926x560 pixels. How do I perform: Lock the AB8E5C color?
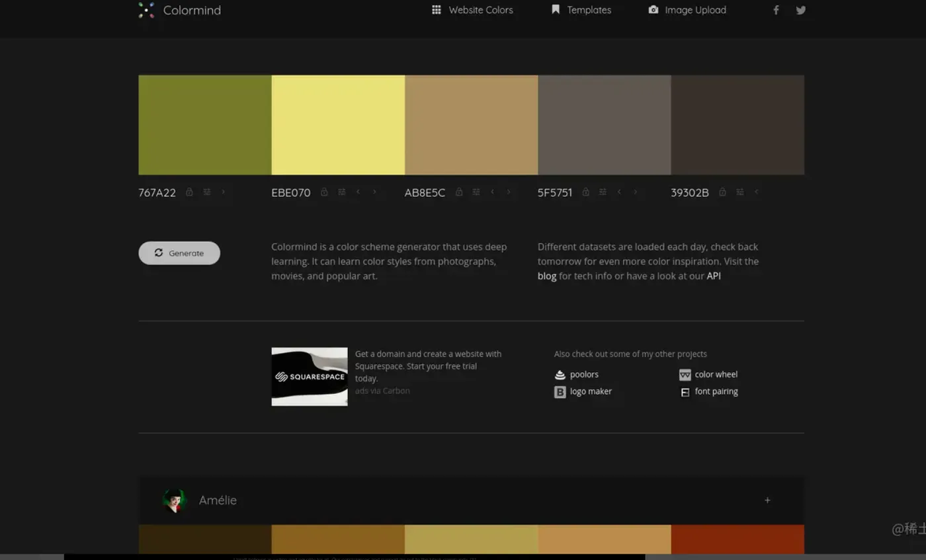tap(459, 192)
